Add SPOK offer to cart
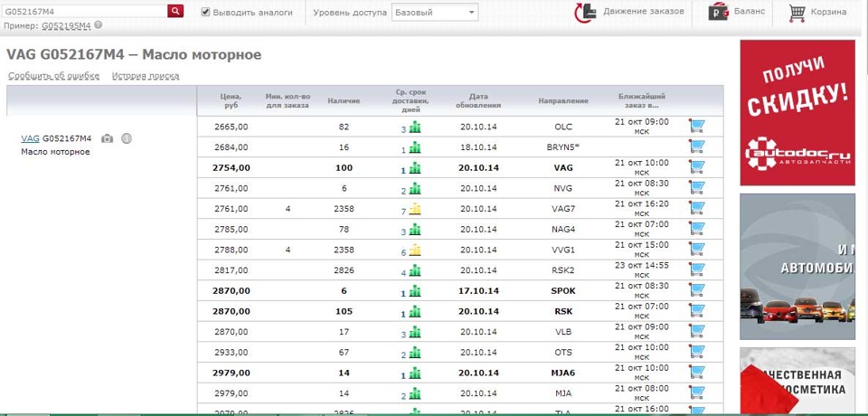868x416 pixels. tap(696, 290)
